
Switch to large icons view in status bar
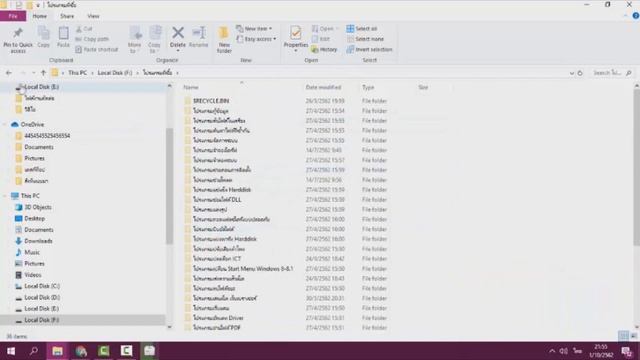633,336
